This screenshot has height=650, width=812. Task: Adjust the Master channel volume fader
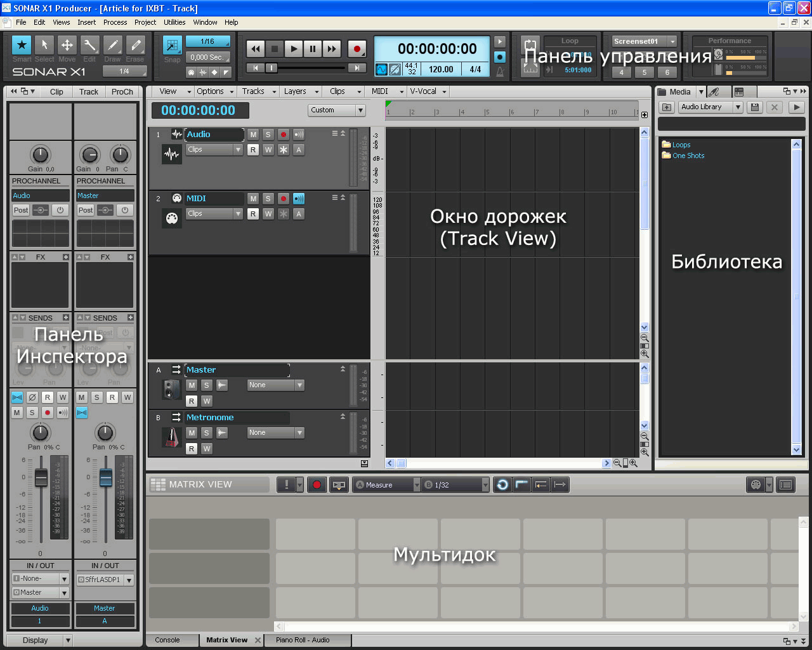(x=105, y=477)
